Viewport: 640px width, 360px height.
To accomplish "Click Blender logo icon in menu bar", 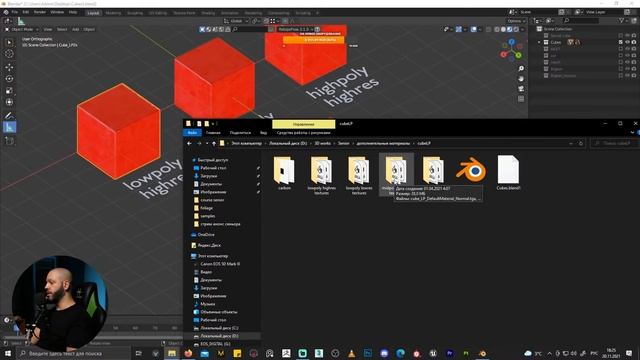I will click(x=6, y=12).
